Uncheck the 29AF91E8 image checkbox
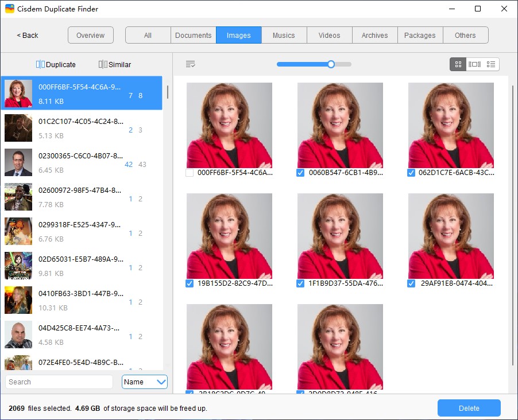Viewport: 518px width, 420px height. tap(412, 283)
